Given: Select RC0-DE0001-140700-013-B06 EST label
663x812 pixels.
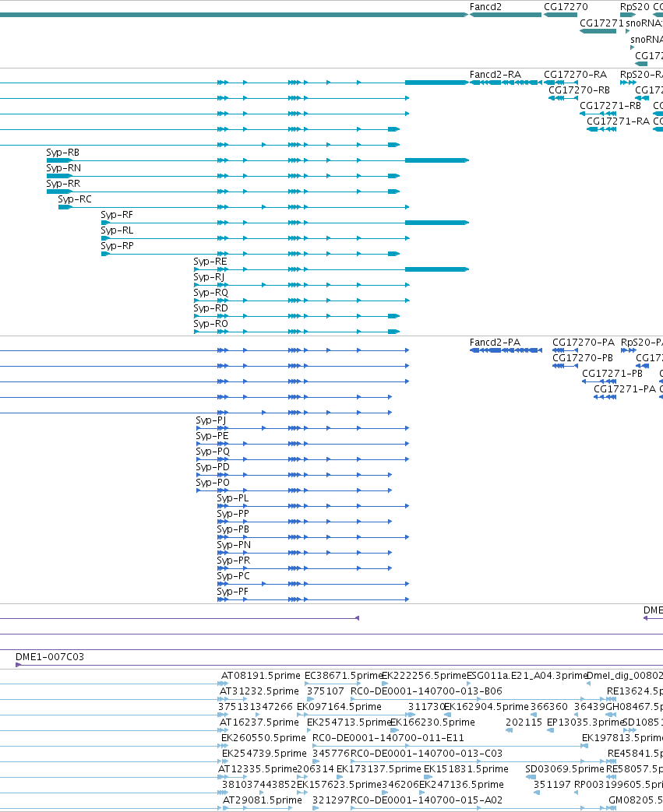Looking at the screenshot, I should coord(427,691).
